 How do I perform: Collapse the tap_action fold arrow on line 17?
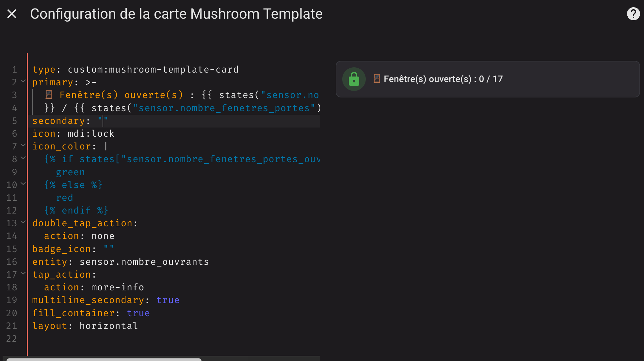pyautogui.click(x=23, y=273)
